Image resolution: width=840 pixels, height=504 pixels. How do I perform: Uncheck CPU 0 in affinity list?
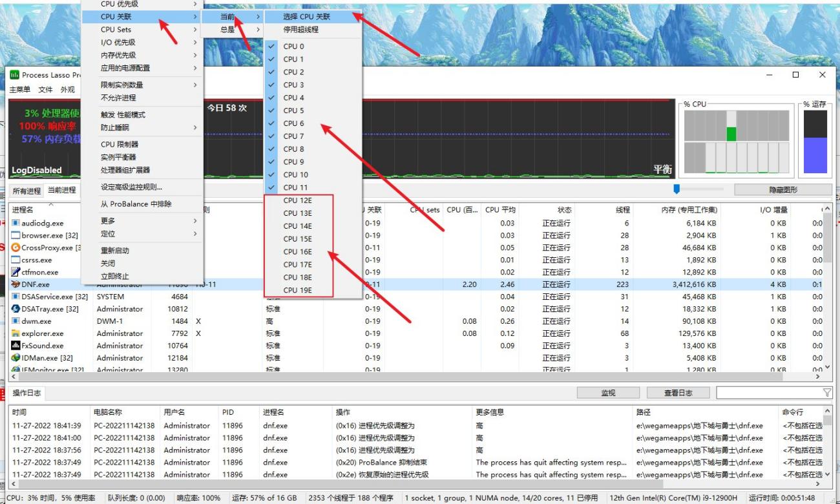coord(294,47)
